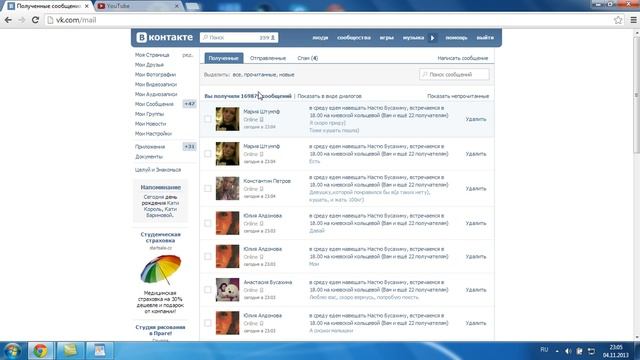Click помощь in header menu
640x360 pixels.
tap(456, 38)
